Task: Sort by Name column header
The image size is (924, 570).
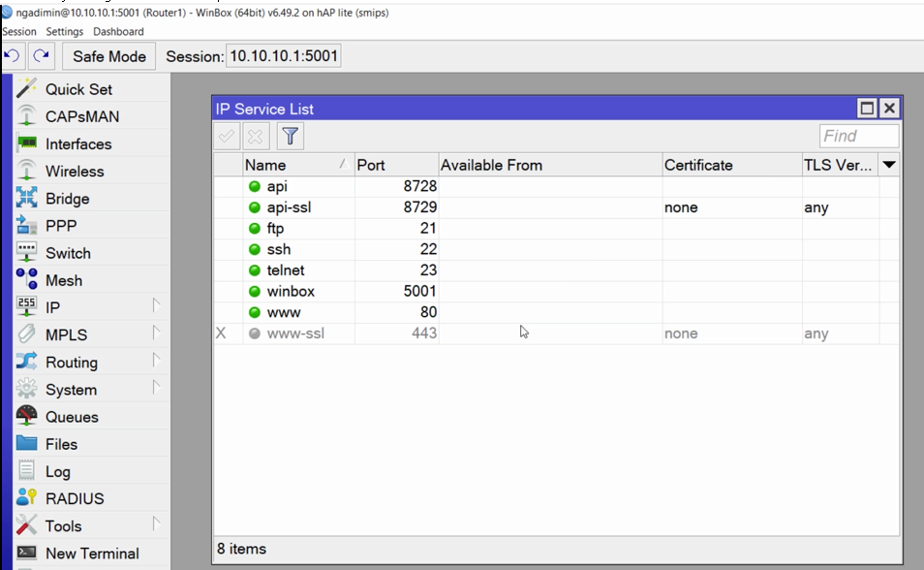Action: tap(298, 165)
